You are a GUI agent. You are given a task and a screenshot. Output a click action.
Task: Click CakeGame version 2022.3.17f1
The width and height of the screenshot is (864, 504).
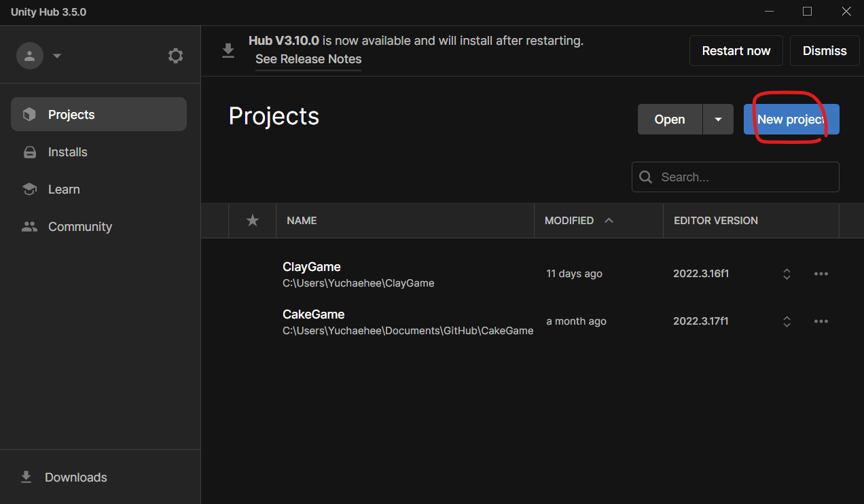pyautogui.click(x=701, y=321)
